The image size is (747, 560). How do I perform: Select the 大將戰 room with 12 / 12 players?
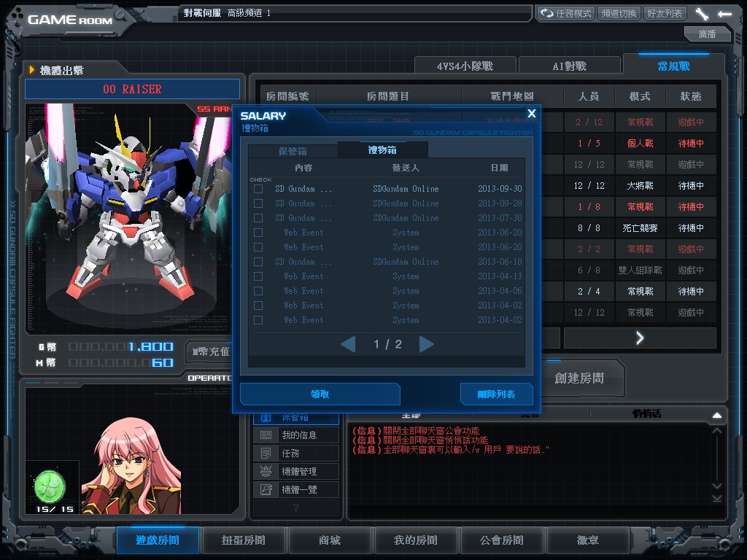(629, 186)
